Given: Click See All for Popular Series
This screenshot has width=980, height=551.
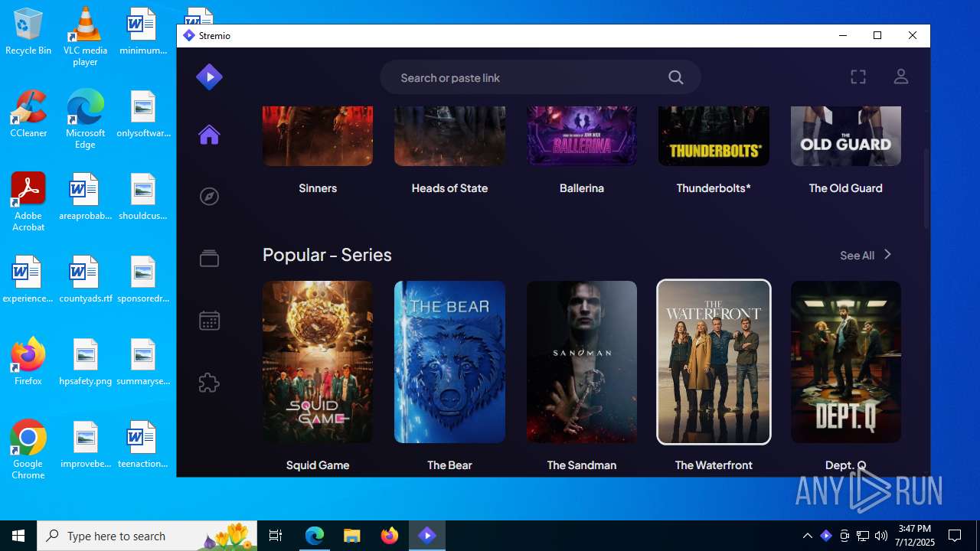Looking at the screenshot, I should click(857, 256).
